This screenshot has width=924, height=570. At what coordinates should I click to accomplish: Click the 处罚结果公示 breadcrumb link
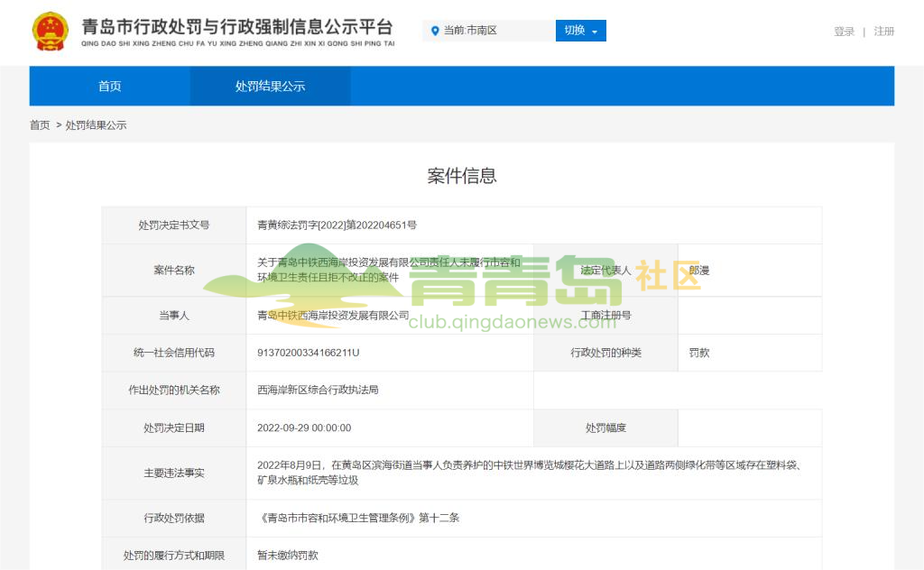(x=96, y=124)
